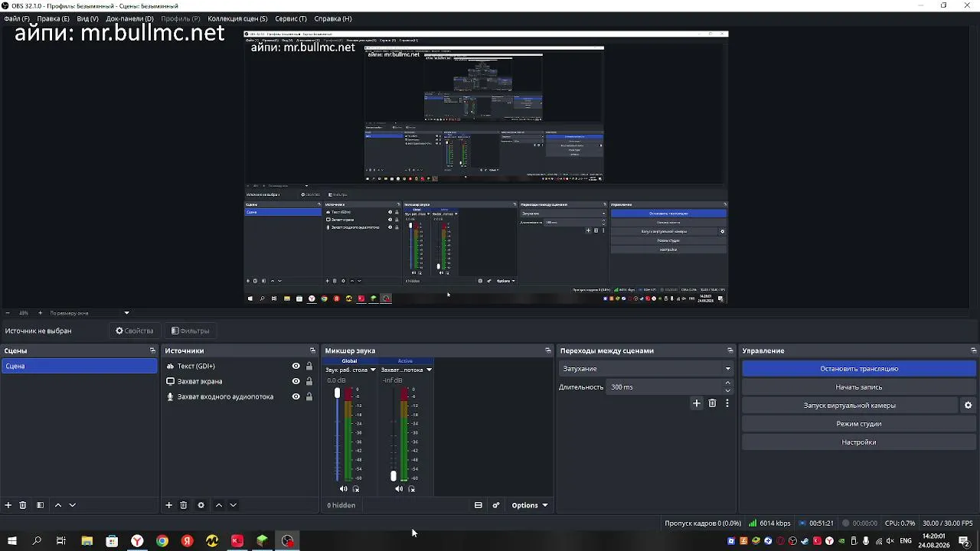
Task: Open advanced audio properties gears icon
Action: tap(496, 505)
